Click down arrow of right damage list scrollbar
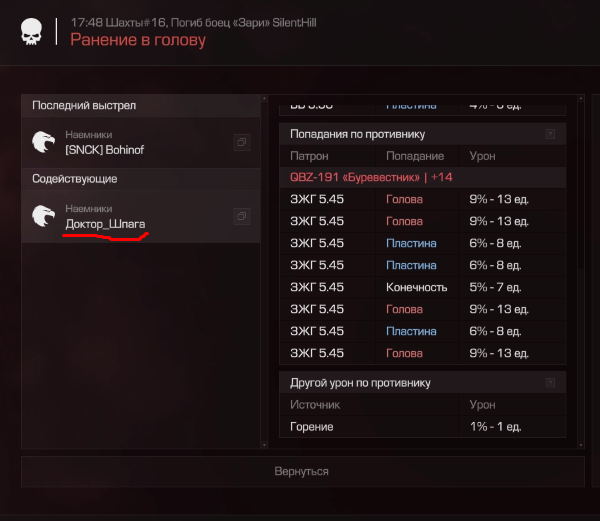This screenshot has width=600, height=521. 581,445
